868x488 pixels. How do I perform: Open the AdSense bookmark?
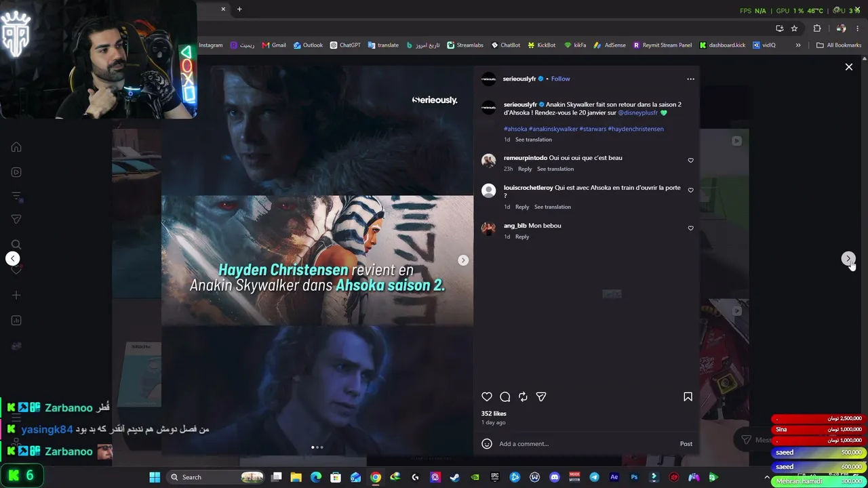click(610, 45)
